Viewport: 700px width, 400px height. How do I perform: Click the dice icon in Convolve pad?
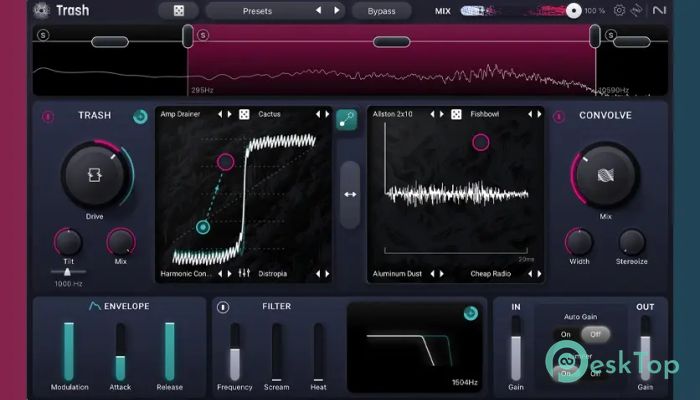(x=456, y=115)
